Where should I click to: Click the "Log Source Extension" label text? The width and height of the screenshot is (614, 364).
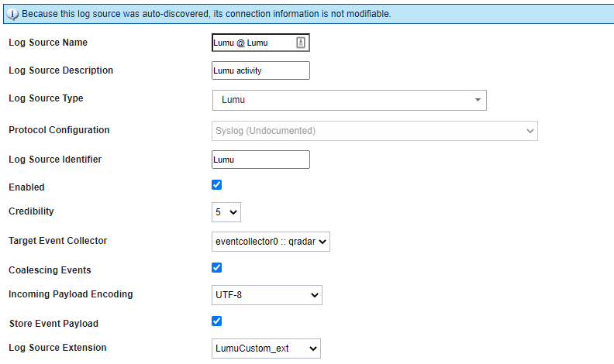coord(57,347)
